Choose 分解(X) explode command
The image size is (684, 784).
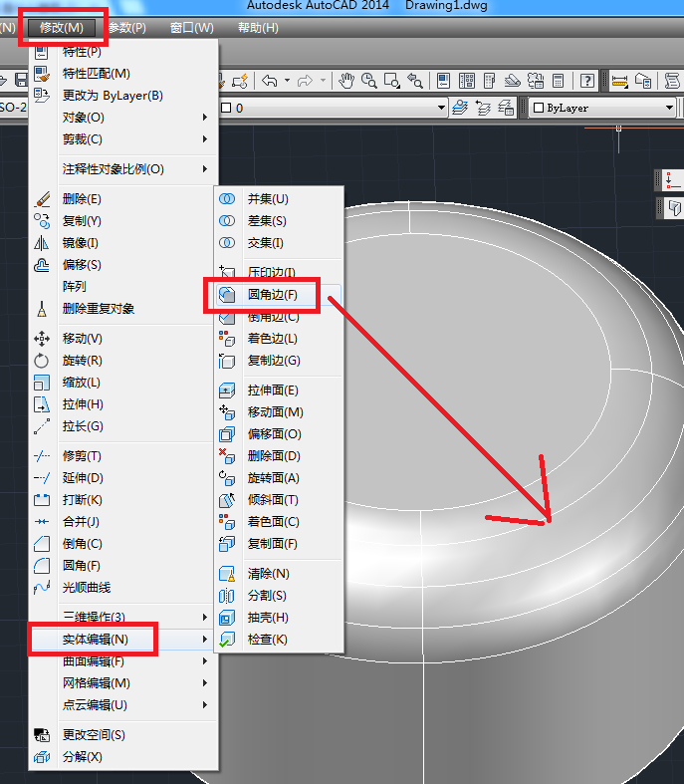[x=123, y=757]
